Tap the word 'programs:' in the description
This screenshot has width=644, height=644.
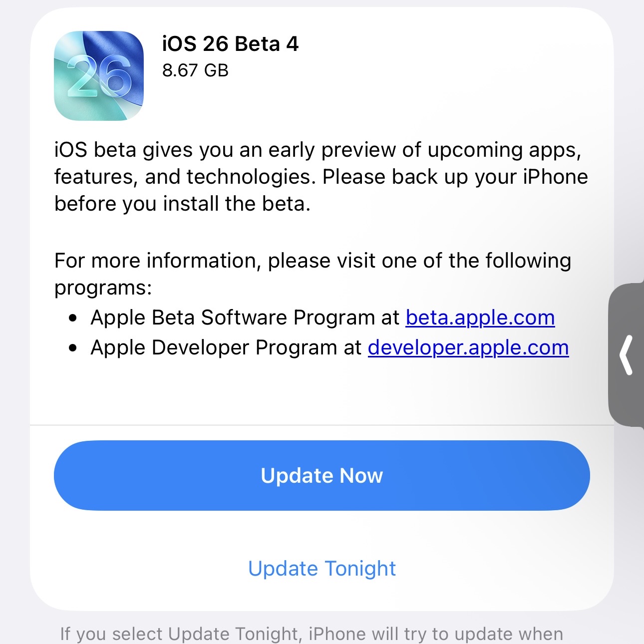click(103, 288)
